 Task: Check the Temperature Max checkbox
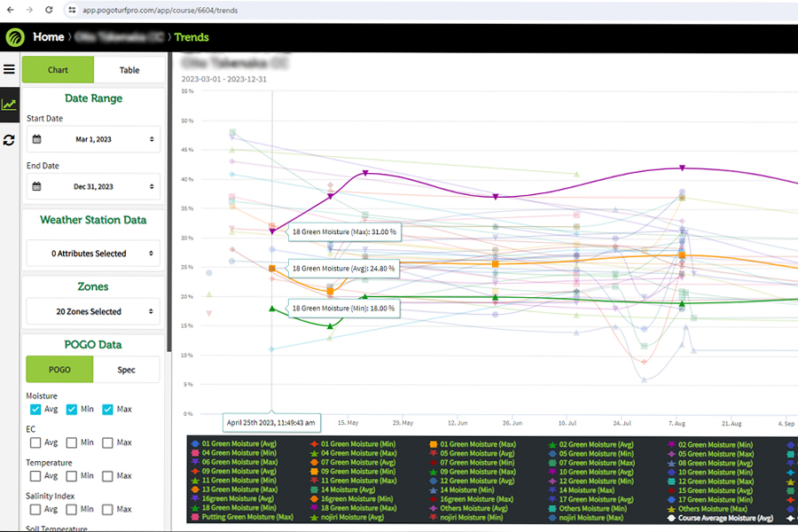point(107,476)
